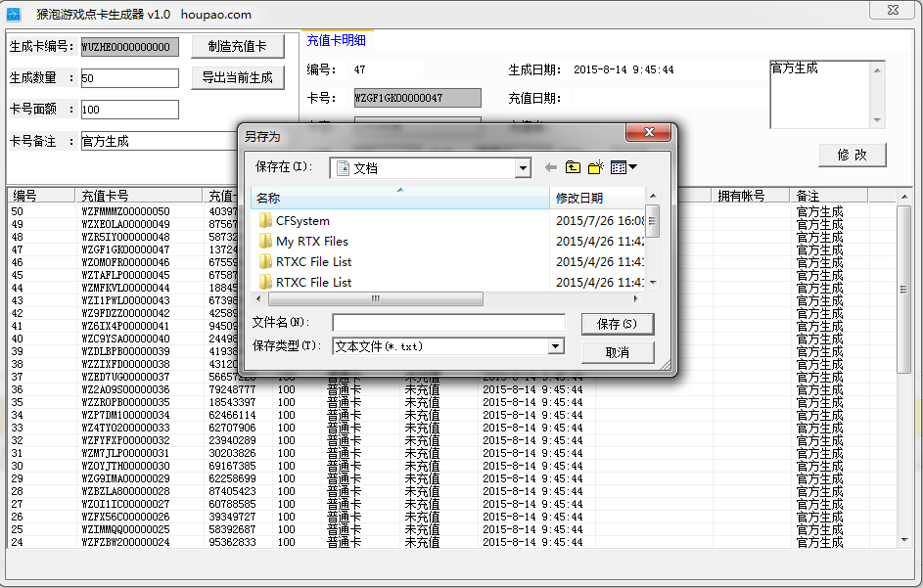Select row 49 WZXEOLA00000049
The image size is (923, 588).
125,224
